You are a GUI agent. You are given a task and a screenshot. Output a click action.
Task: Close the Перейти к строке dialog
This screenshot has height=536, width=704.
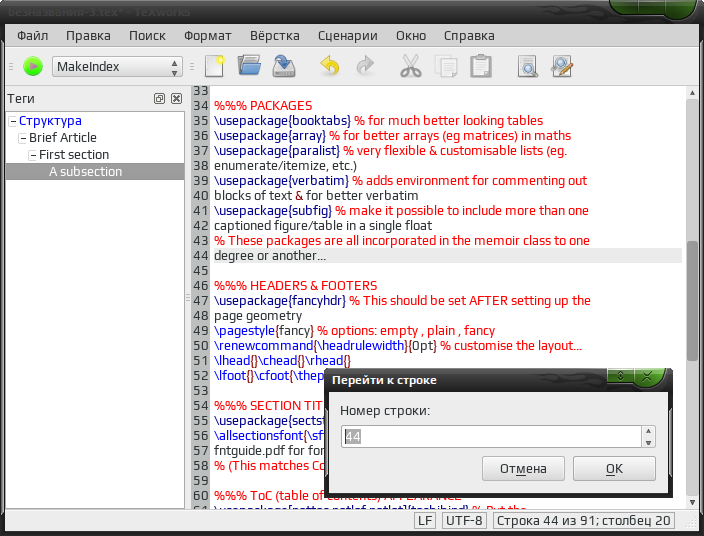tap(647, 376)
